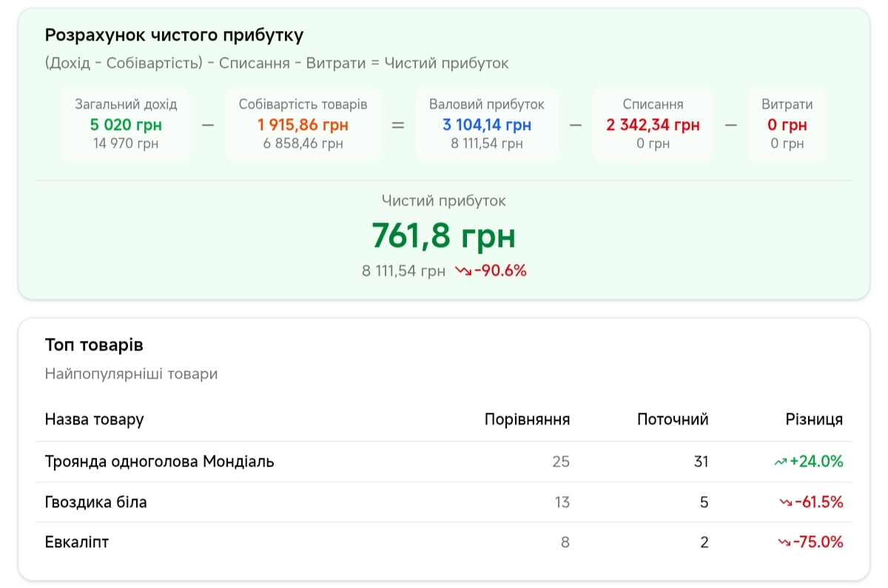Click the downward trend icon beside -90.6%
Image resolution: width=888 pixels, height=588 pixels.
click(463, 271)
